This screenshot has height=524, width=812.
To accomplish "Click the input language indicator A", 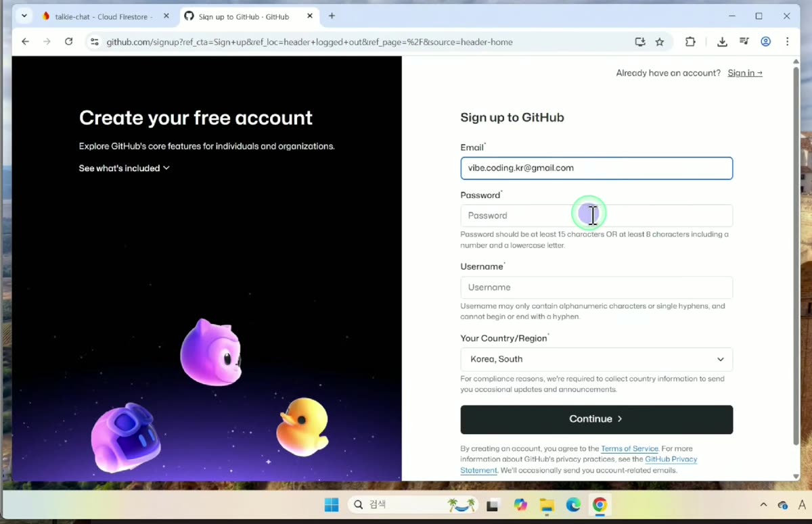I will [802, 505].
